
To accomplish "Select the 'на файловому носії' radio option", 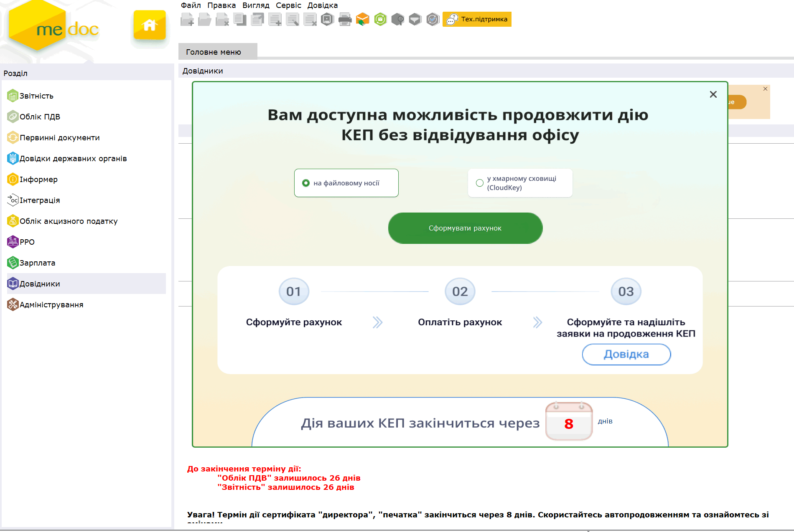I will point(306,183).
